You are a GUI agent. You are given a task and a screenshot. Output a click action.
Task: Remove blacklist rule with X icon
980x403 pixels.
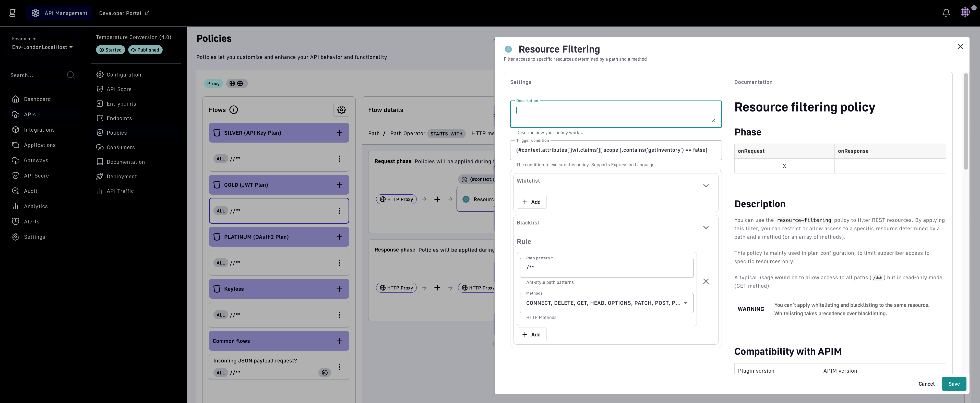706,281
